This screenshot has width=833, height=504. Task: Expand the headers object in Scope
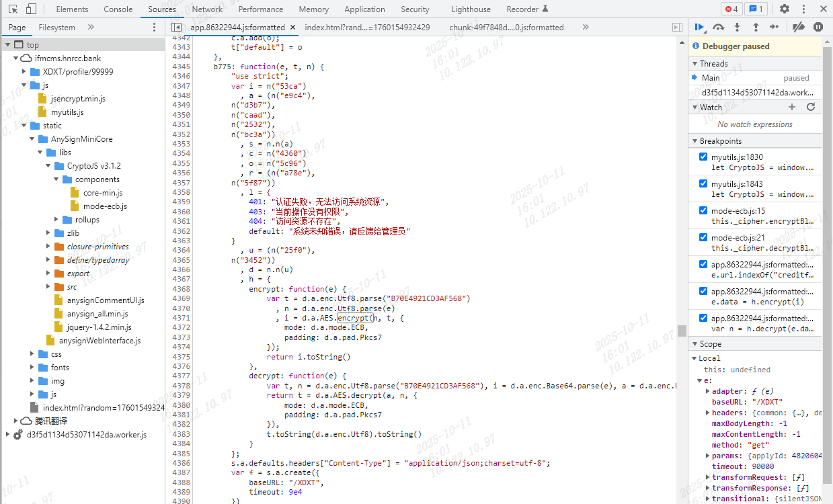click(x=707, y=413)
